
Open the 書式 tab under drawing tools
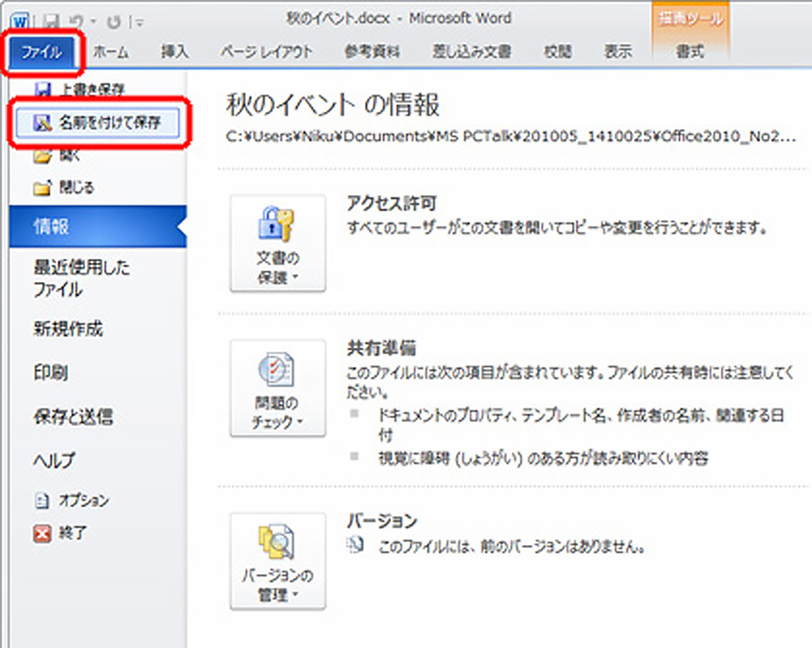pyautogui.click(x=690, y=52)
